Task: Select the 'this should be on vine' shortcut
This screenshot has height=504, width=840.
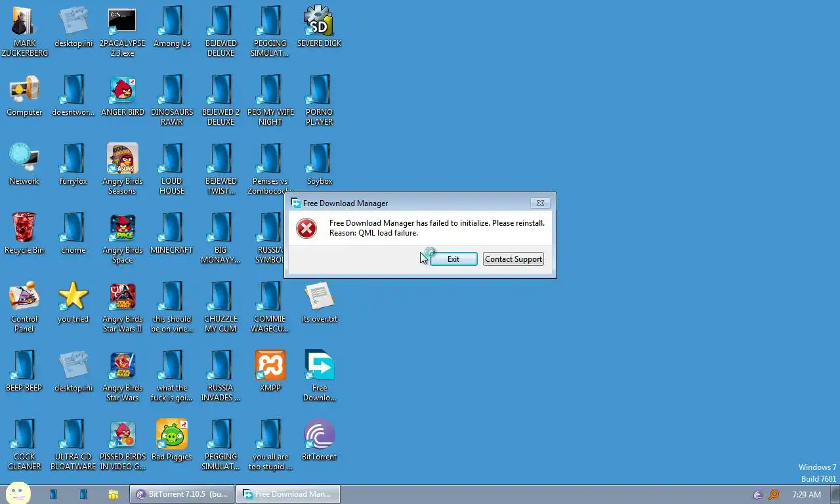Action: coord(172,306)
